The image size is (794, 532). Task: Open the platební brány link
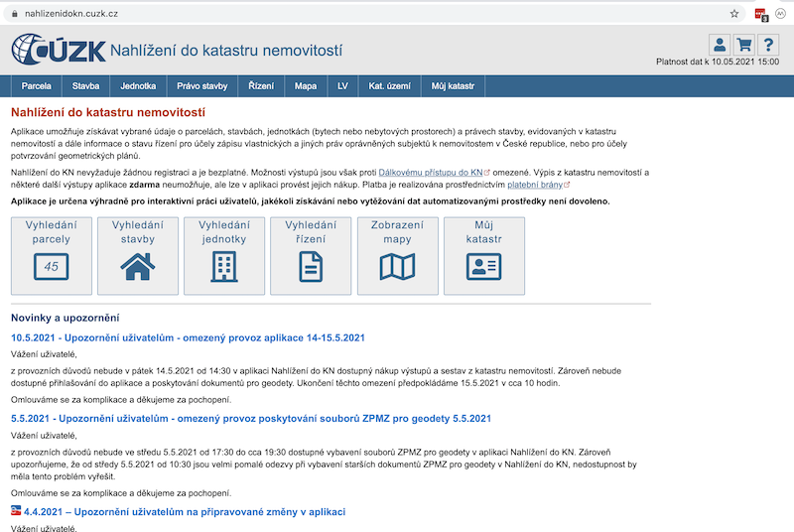tap(536, 184)
